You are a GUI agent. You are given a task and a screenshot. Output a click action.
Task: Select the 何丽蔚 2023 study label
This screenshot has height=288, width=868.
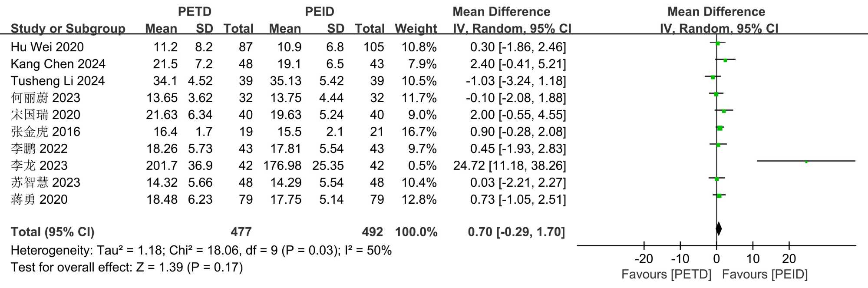pyautogui.click(x=45, y=98)
